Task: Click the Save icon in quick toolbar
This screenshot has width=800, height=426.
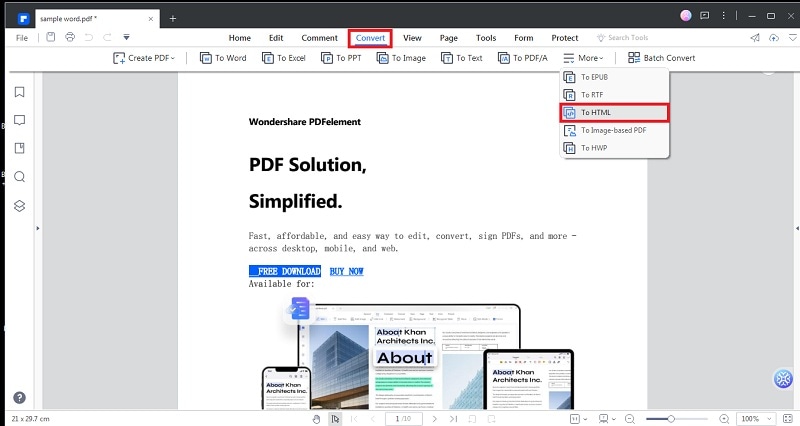Action: coord(51,37)
